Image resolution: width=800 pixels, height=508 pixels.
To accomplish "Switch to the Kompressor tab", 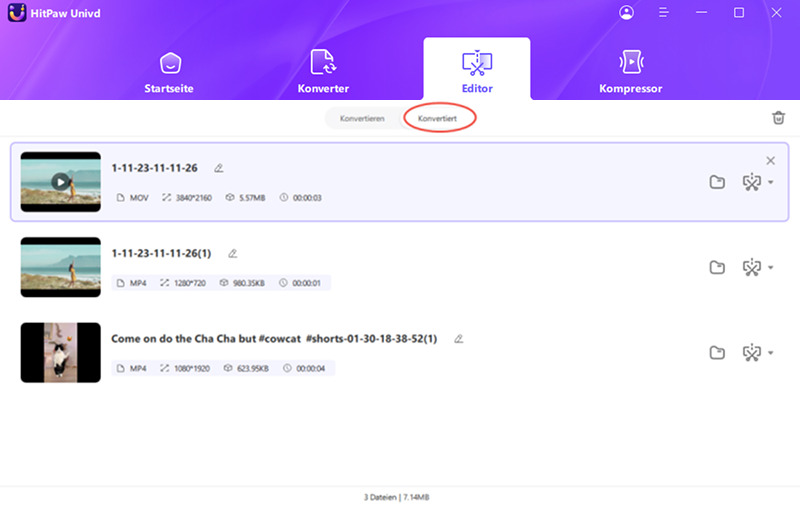I will [x=630, y=70].
